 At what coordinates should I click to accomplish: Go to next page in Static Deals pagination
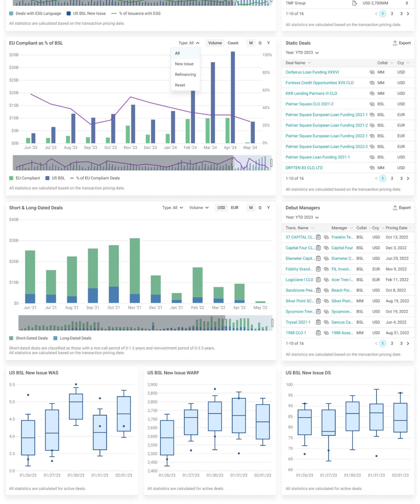[x=408, y=178]
